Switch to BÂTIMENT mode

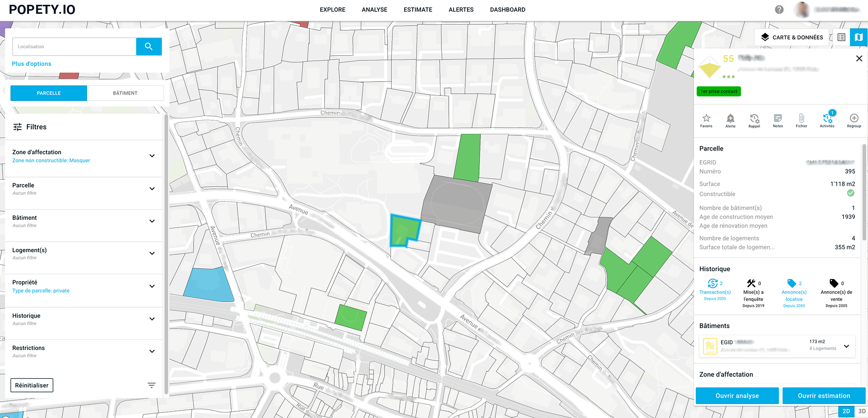[x=125, y=93]
